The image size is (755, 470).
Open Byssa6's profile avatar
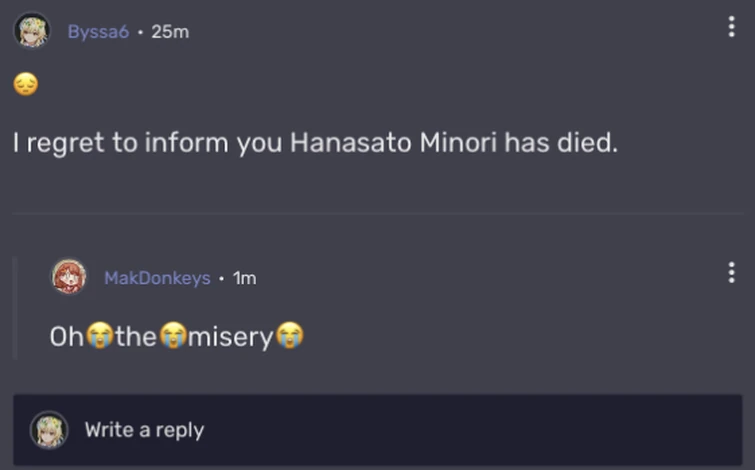[32, 31]
